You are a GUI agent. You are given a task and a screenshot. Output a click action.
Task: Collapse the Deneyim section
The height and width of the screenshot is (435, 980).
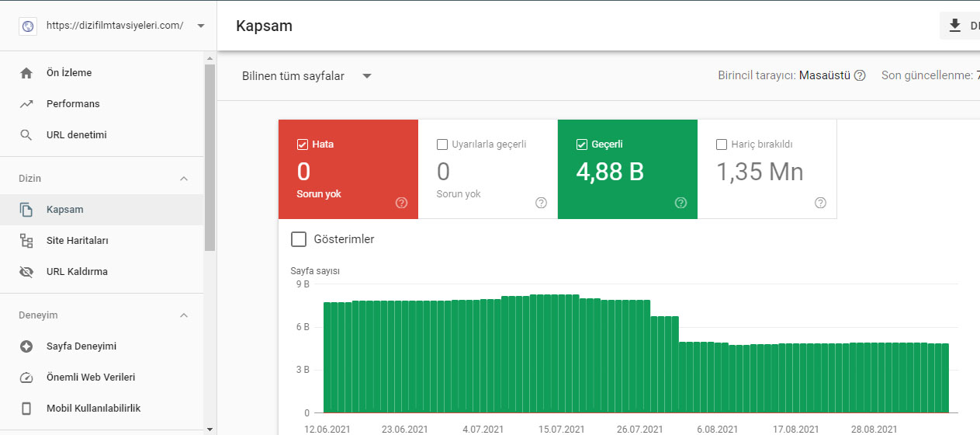point(184,315)
